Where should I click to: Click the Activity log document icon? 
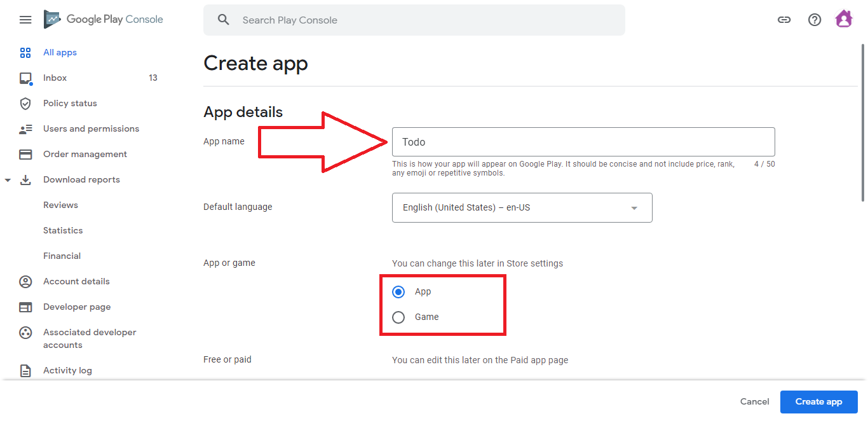click(25, 371)
